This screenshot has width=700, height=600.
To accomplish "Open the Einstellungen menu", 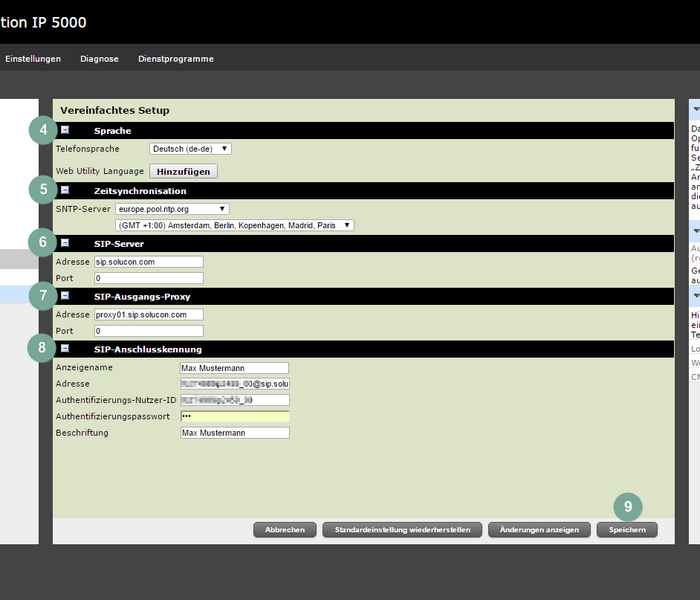I will (x=33, y=59).
